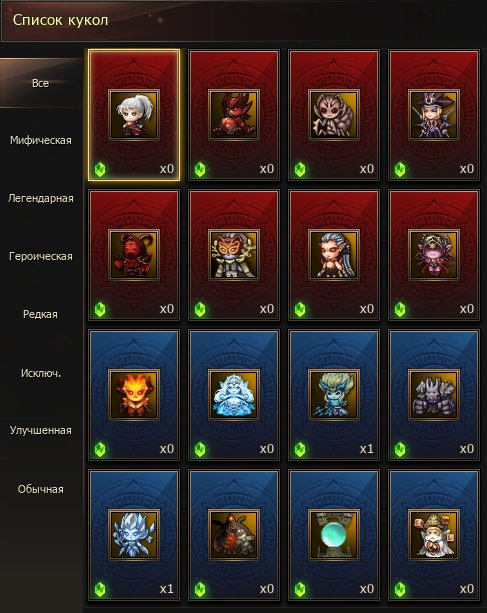Pick the purple succubus doll card
The image size is (487, 613).
click(x=434, y=255)
